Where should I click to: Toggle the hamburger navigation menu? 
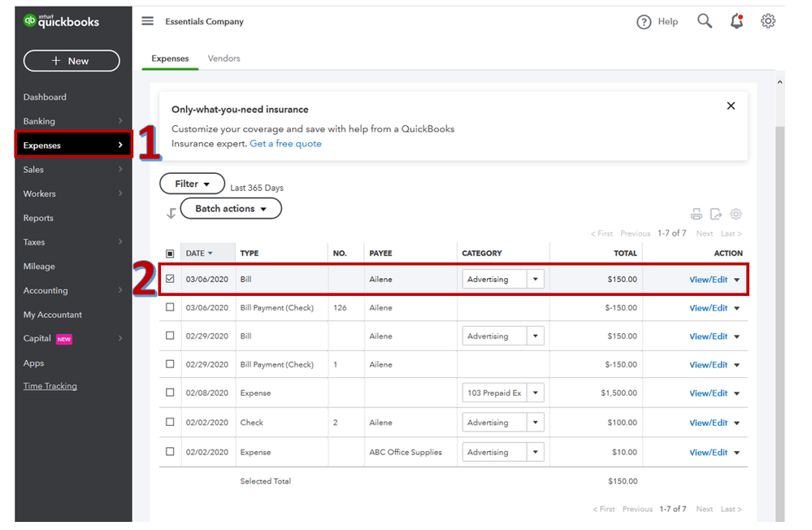click(148, 20)
